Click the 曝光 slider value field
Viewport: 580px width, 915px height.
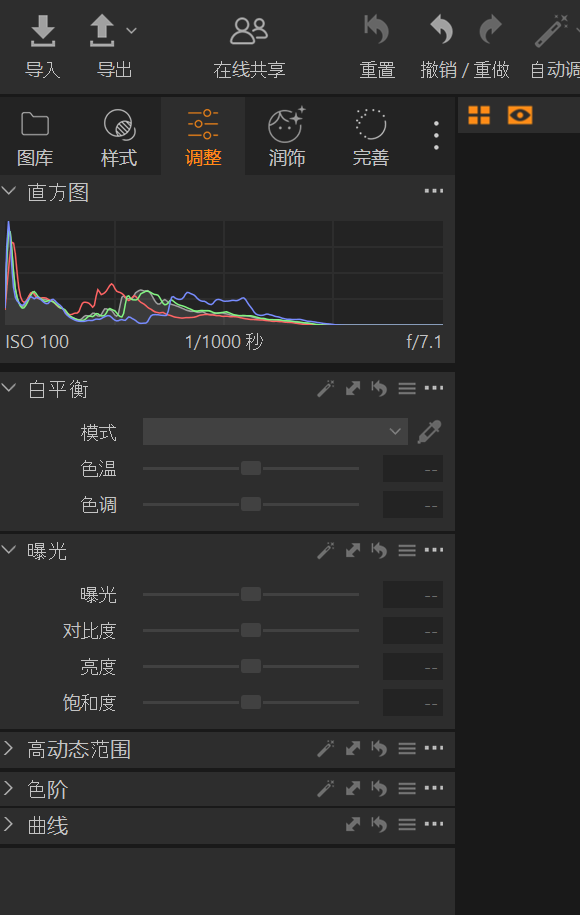pyautogui.click(x=413, y=595)
